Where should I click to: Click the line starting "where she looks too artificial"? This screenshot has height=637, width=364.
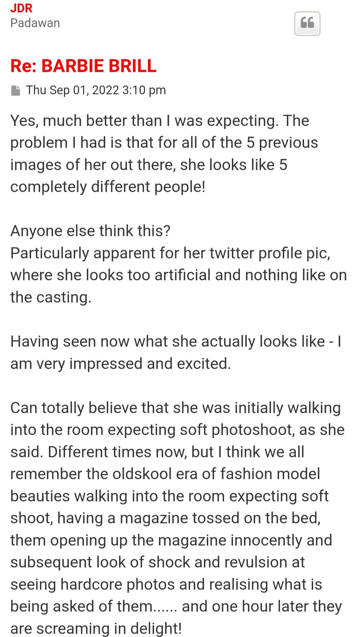179,275
